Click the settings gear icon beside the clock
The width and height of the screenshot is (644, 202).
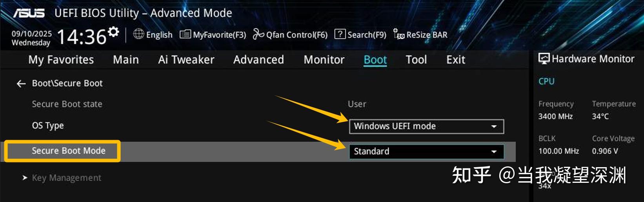(113, 32)
